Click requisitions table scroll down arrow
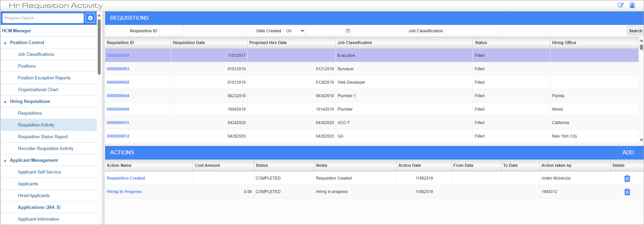 pyautogui.click(x=641, y=140)
